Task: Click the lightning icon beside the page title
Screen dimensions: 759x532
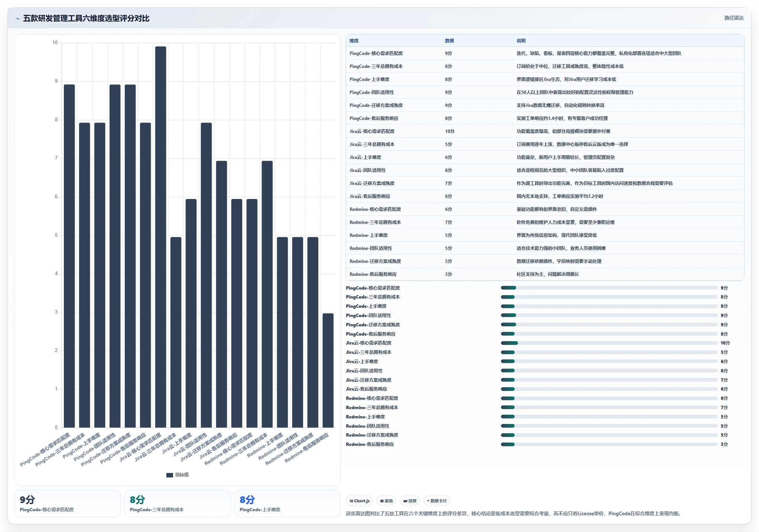Action: click(17, 19)
